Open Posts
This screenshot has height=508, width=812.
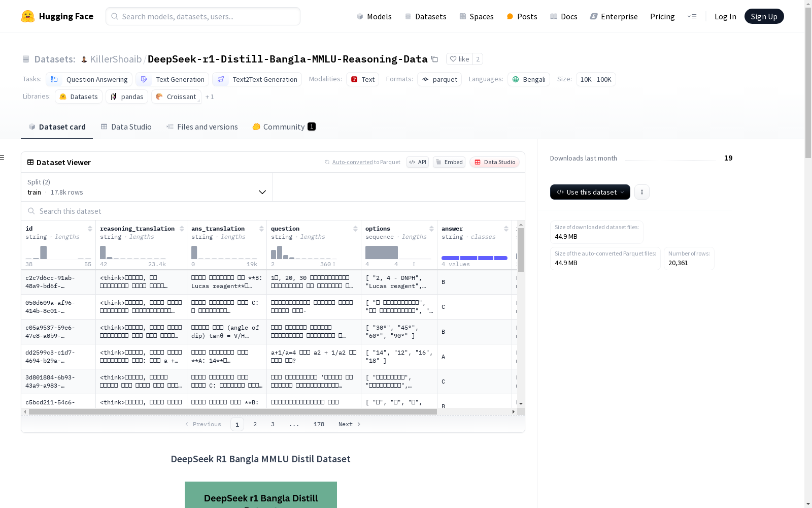coord(522,16)
